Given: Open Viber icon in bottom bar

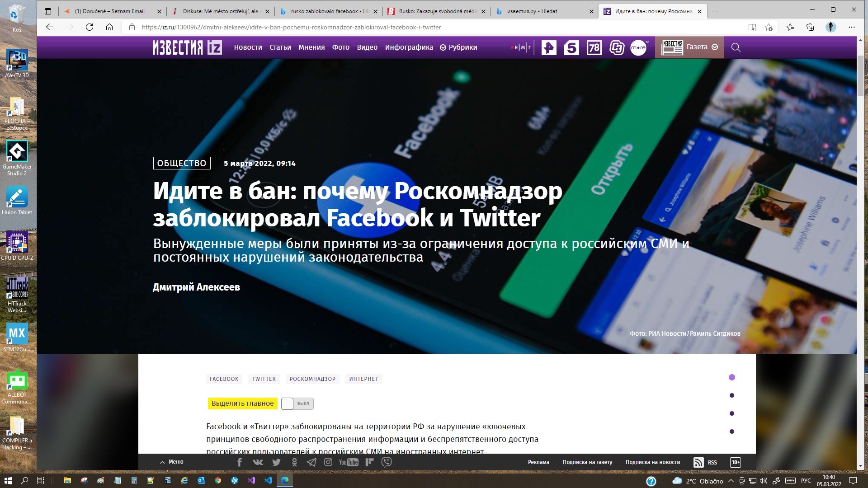Looking at the screenshot, I should (387, 462).
